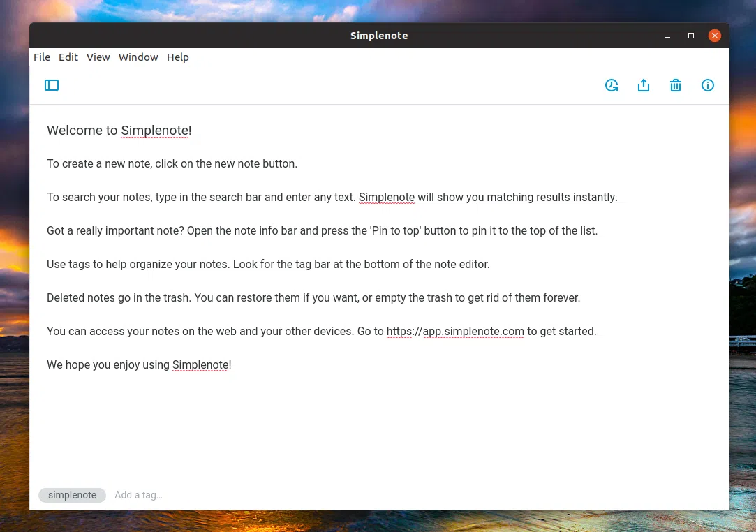Open the note history viewer
Image resolution: width=756 pixels, height=532 pixels.
click(x=612, y=84)
